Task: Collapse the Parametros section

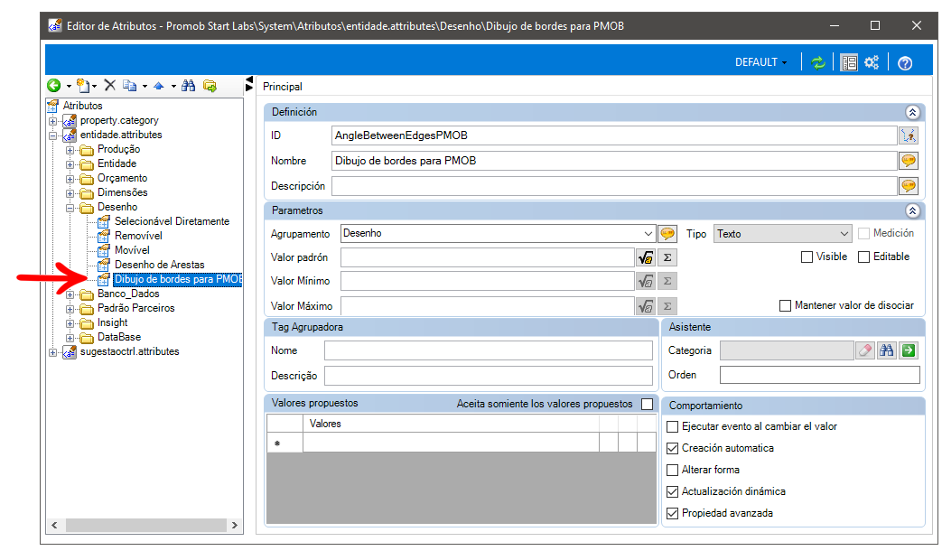Action: click(x=912, y=210)
